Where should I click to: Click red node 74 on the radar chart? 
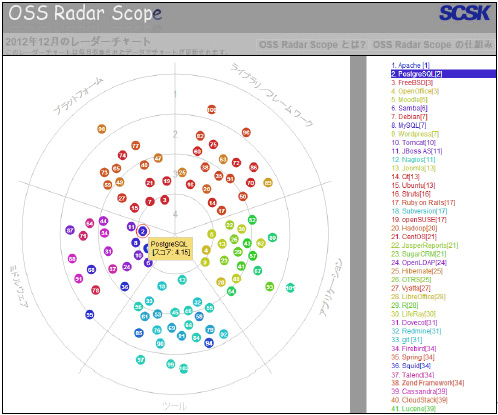pyautogui.click(x=122, y=155)
